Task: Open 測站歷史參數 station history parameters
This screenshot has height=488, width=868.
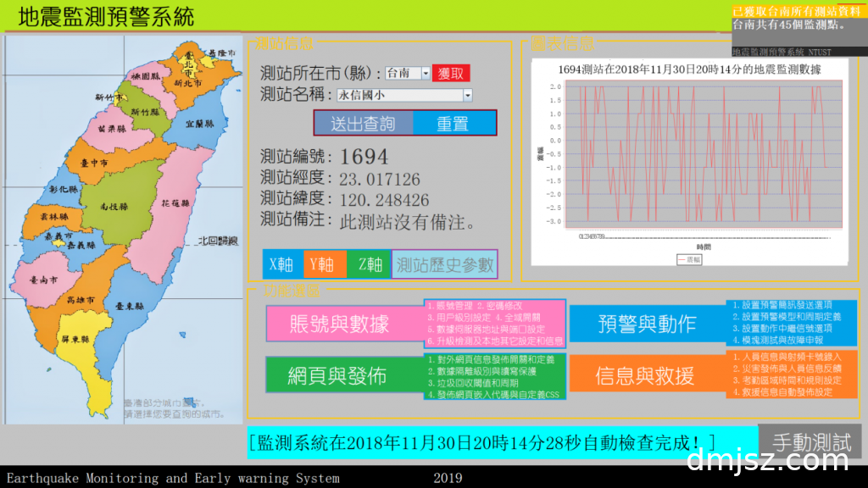Action: (445, 264)
